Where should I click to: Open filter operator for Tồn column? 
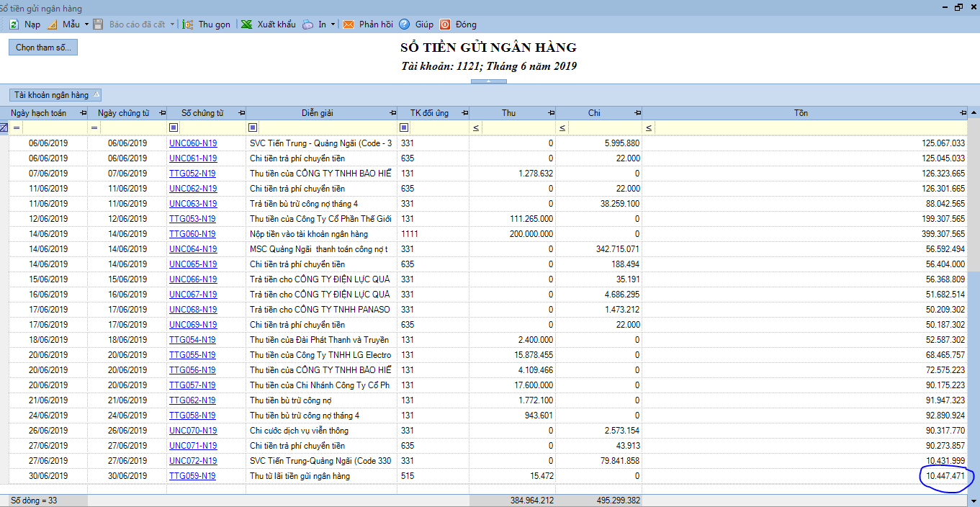(x=649, y=128)
